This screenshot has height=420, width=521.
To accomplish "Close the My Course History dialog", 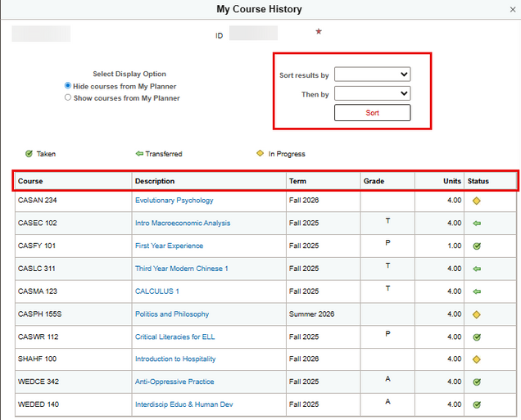I will [513, 10].
